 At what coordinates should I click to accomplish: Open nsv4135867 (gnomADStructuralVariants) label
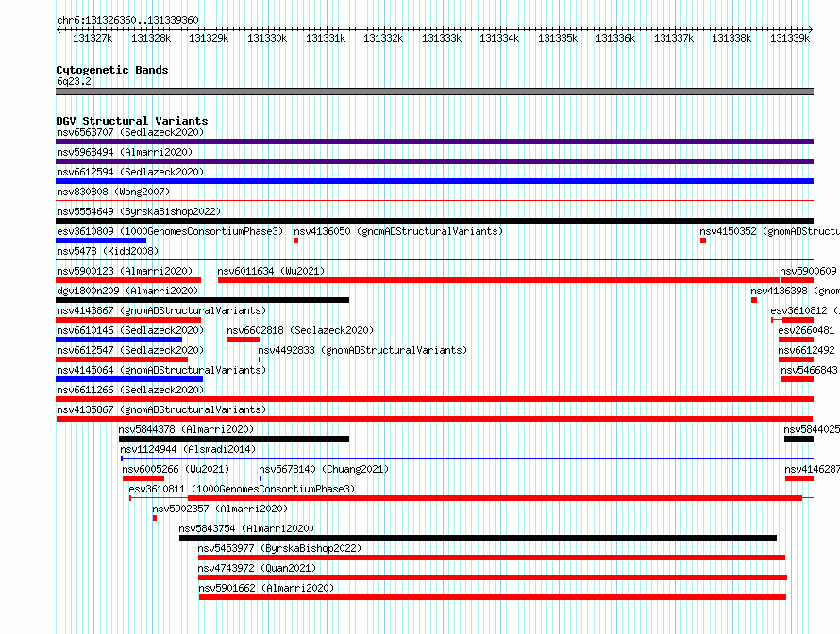(161, 409)
